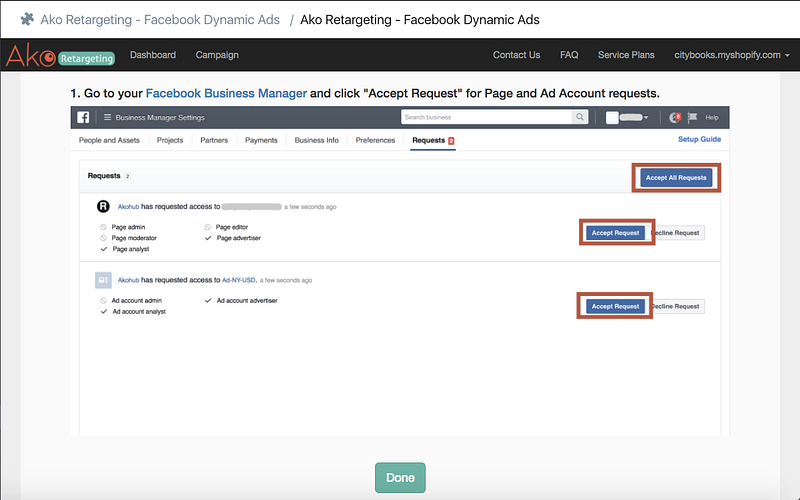
Task: Click the Requests section heading with count 2
Action: (x=109, y=176)
